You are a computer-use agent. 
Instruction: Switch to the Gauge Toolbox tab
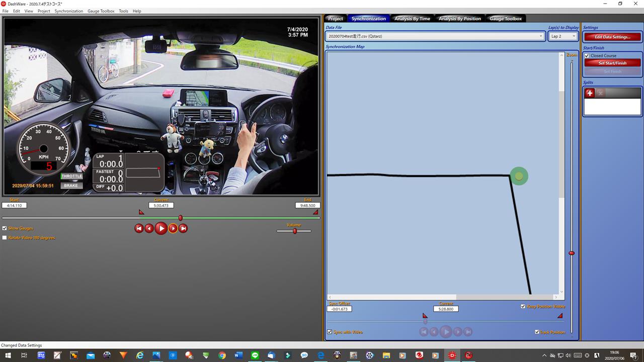tap(506, 19)
